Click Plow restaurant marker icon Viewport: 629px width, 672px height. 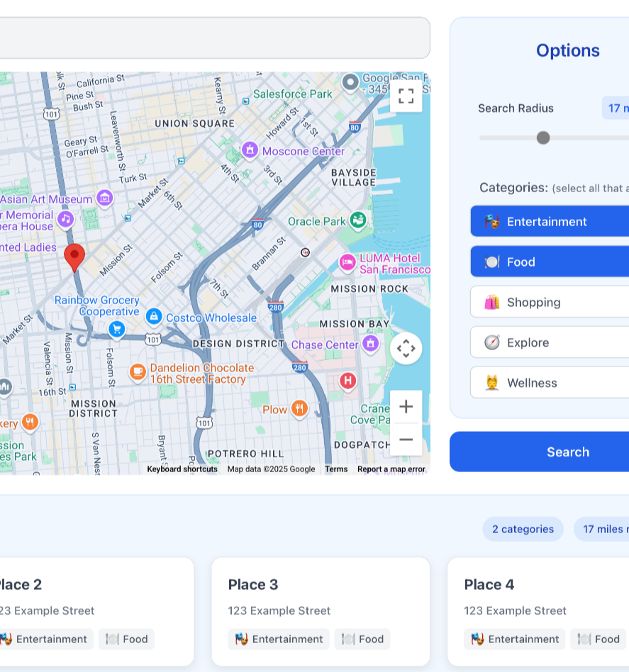pos(300,409)
